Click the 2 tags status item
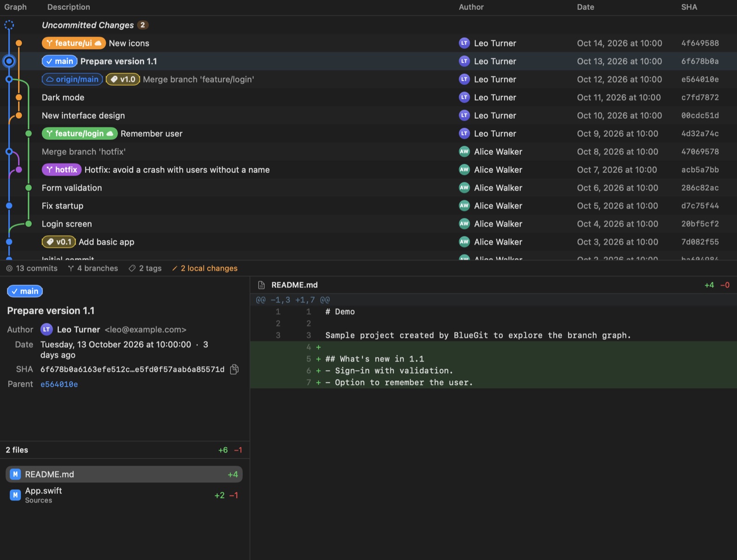This screenshot has width=737, height=560. [145, 268]
